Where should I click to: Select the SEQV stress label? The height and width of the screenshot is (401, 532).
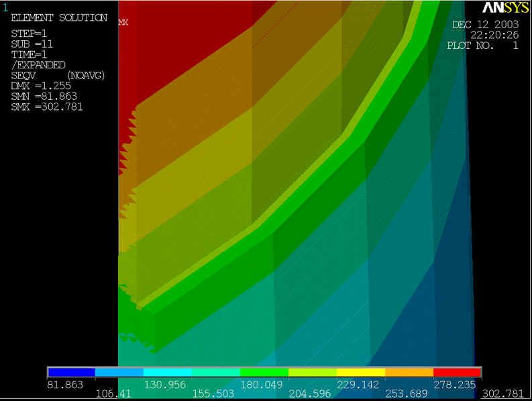[x=25, y=76]
